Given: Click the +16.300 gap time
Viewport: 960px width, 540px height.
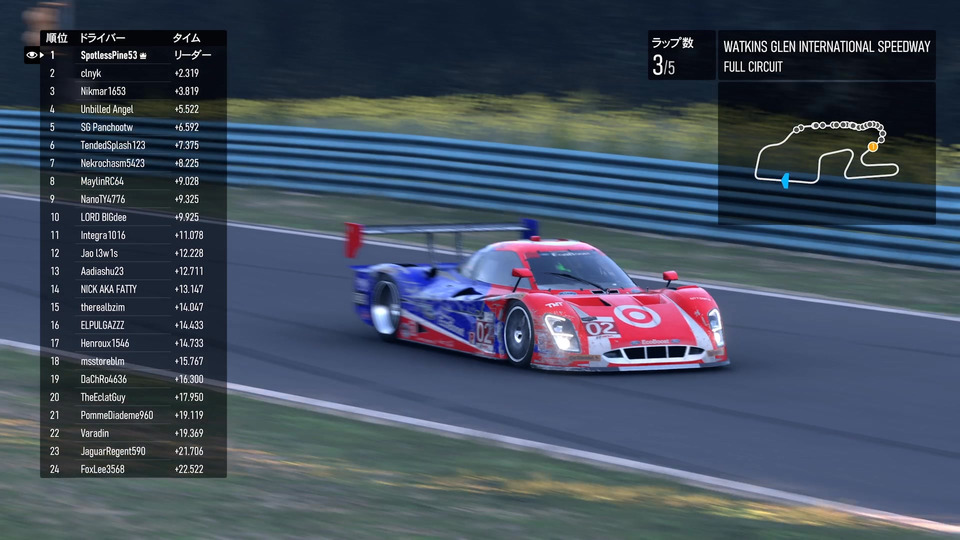Looking at the screenshot, I should [x=189, y=379].
